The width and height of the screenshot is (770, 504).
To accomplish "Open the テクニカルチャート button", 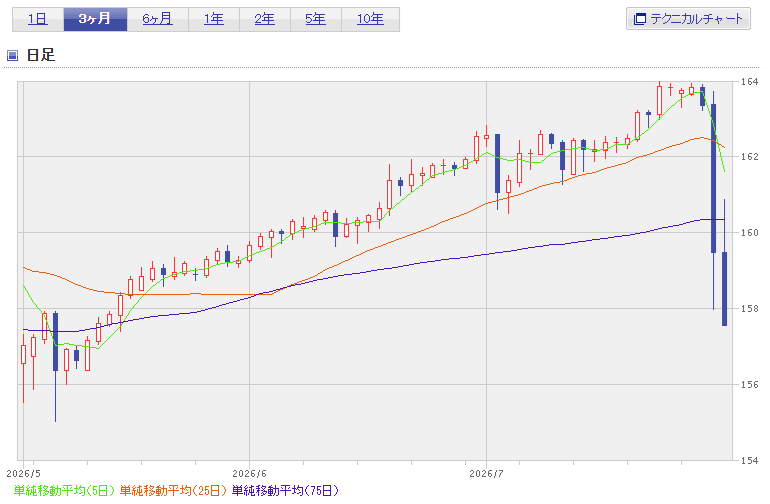I will (x=688, y=19).
